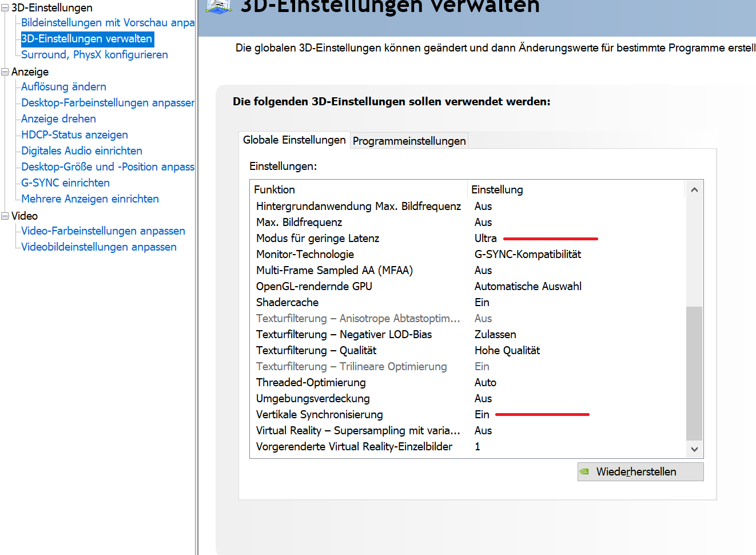
Task: Select the Threaded-Optimierung row
Action: point(468,382)
